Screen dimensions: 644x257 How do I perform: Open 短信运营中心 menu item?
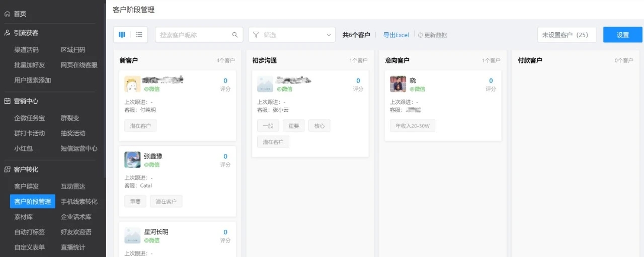coord(79,148)
